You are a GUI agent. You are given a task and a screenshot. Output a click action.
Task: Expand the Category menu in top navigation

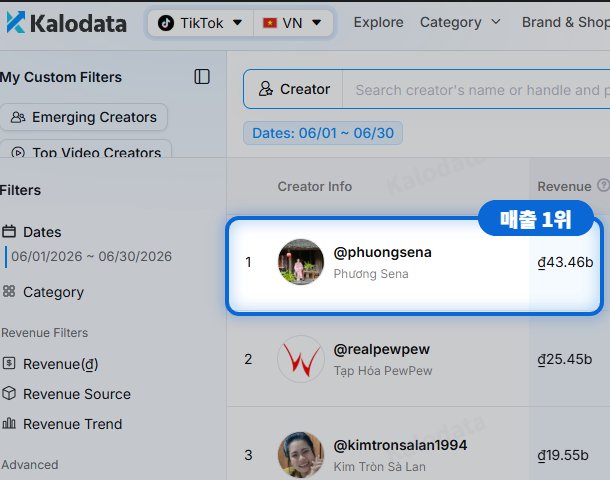click(460, 22)
